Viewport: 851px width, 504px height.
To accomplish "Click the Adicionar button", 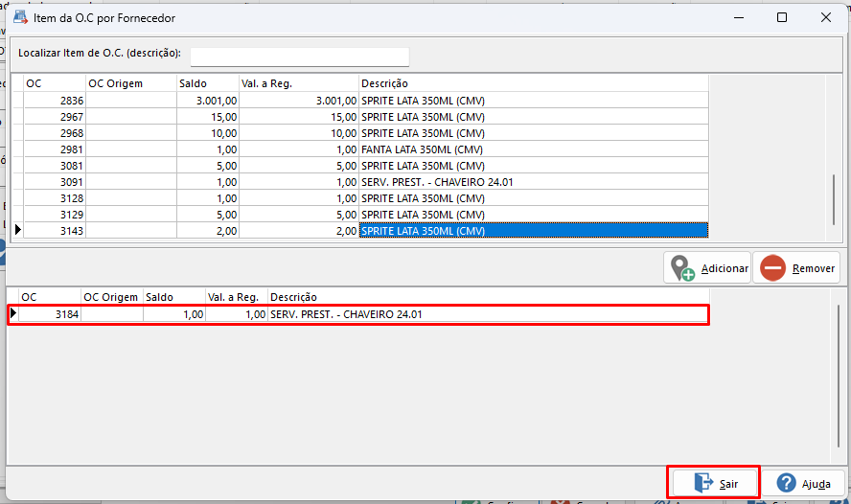I will 707,268.
